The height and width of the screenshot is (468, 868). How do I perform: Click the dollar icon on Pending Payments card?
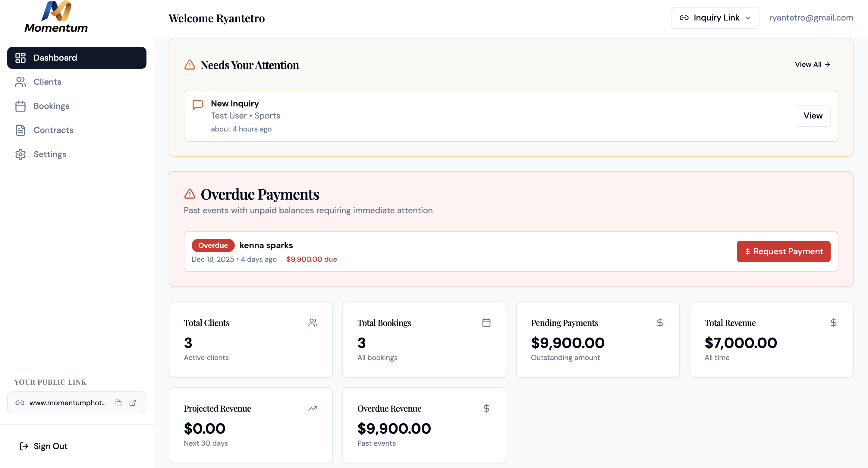(x=660, y=322)
